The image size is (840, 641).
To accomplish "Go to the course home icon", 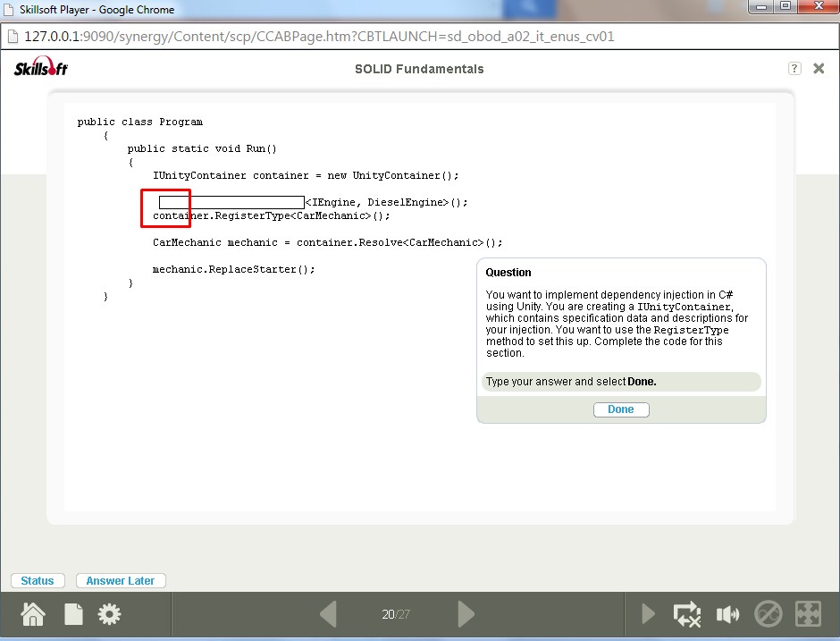I will click(33, 613).
